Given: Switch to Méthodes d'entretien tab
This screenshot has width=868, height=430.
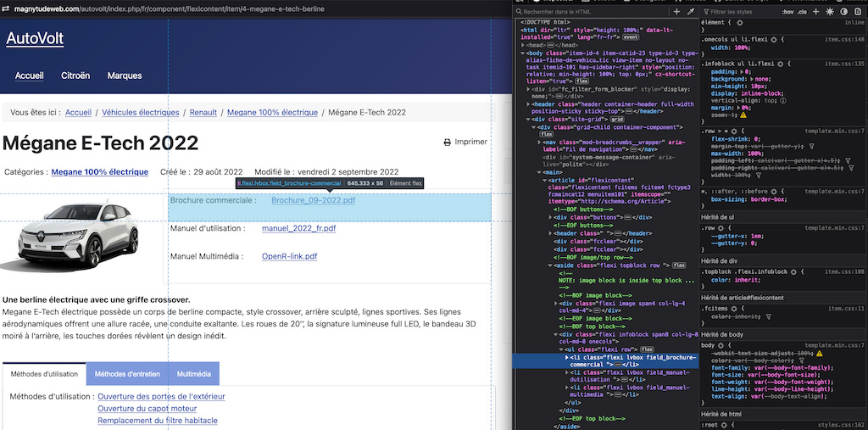Looking at the screenshot, I should tap(127, 374).
